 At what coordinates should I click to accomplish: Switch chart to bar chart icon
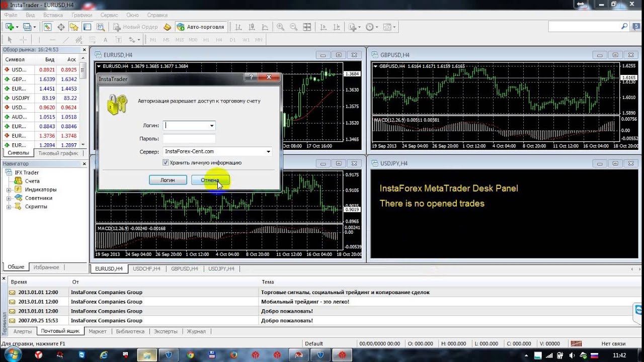coord(238,27)
